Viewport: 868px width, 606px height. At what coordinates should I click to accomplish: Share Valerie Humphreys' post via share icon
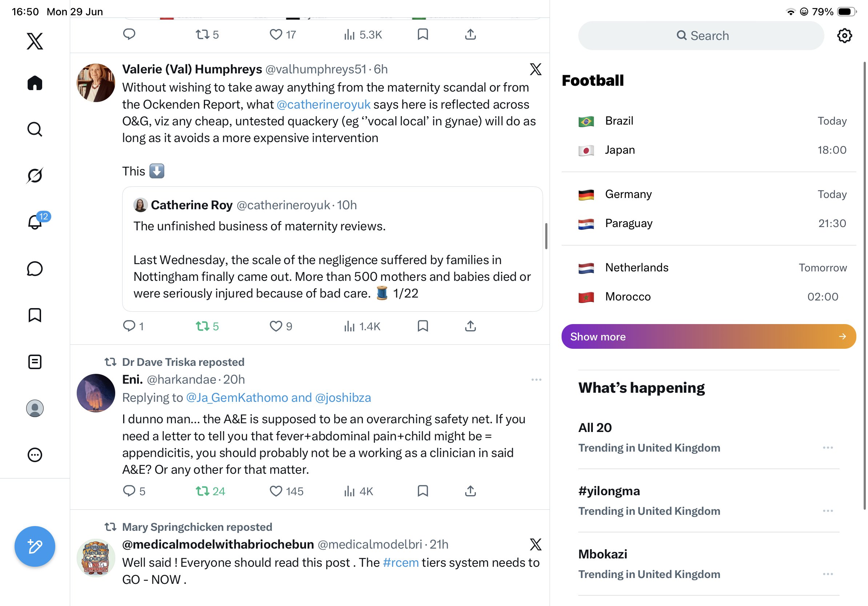tap(470, 326)
